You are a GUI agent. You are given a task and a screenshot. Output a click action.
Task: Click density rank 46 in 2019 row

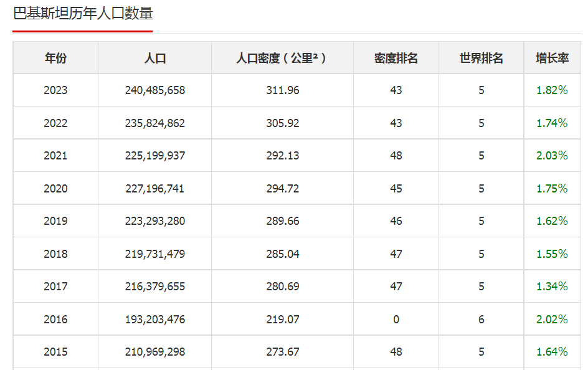396,221
